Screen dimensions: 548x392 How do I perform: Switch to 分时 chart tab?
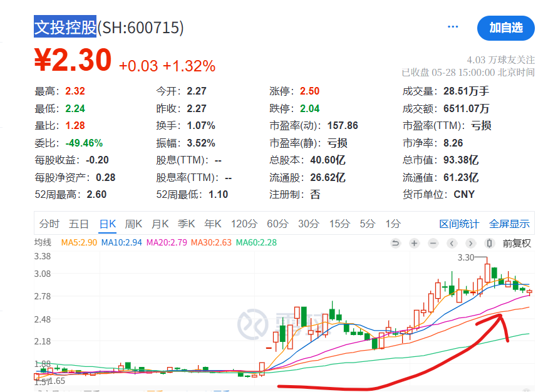49,224
